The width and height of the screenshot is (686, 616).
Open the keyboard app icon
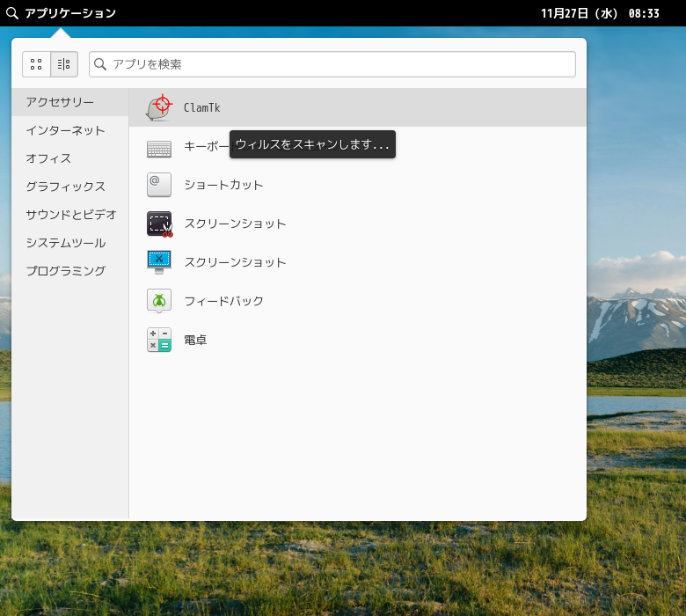[159, 147]
